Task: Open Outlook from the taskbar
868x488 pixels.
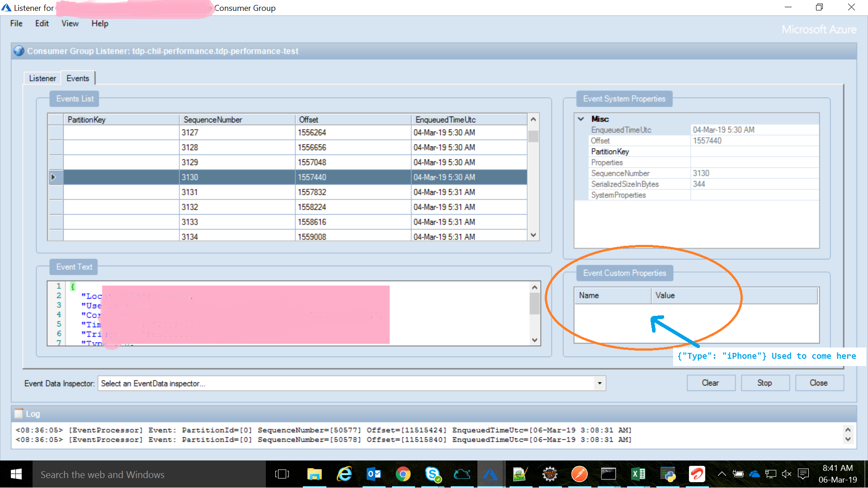Action: 374,474
